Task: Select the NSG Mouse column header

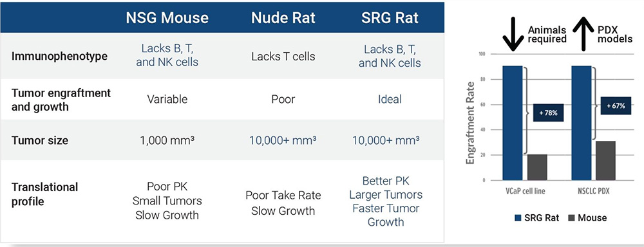Action: pyautogui.click(x=167, y=17)
